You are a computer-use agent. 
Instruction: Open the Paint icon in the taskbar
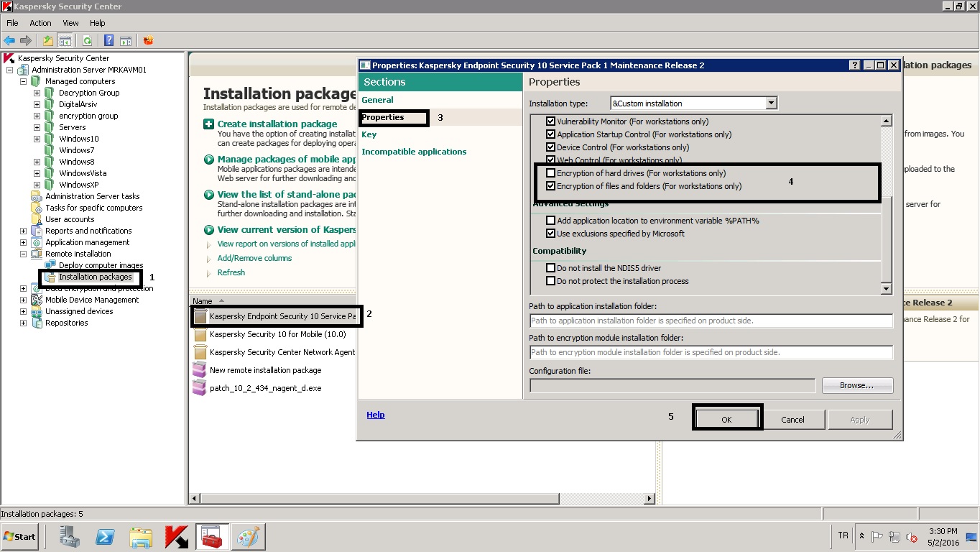pyautogui.click(x=248, y=537)
